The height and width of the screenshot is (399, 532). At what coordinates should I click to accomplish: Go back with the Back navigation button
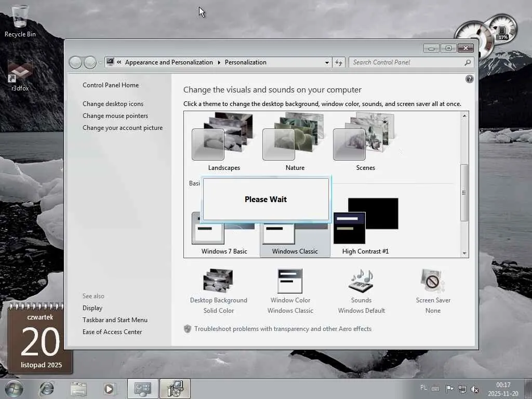[75, 62]
